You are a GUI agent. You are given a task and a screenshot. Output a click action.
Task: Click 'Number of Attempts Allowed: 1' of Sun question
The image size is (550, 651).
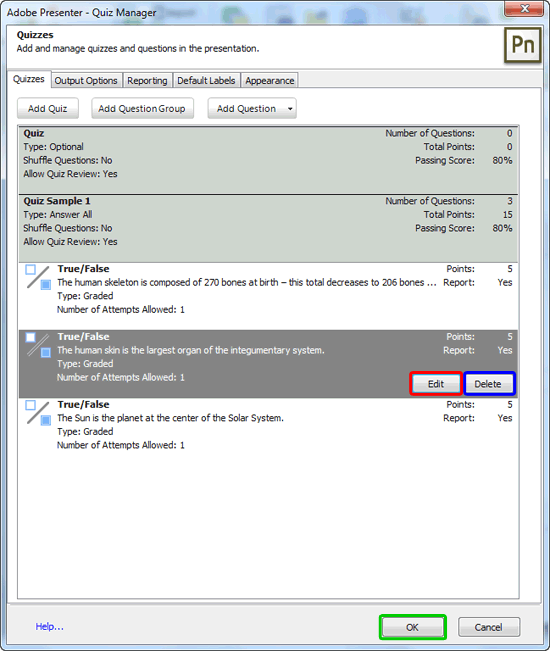(x=121, y=445)
